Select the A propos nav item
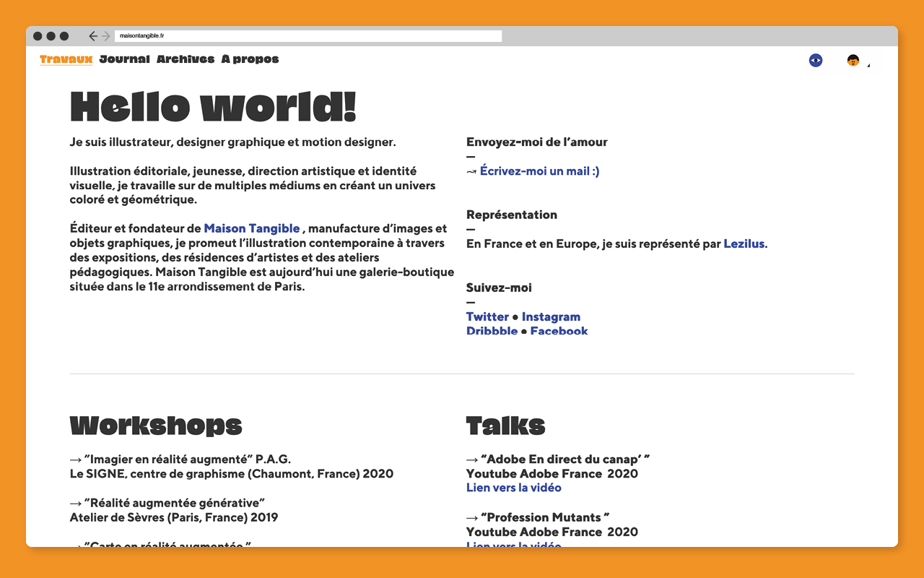924x578 pixels. pos(250,59)
